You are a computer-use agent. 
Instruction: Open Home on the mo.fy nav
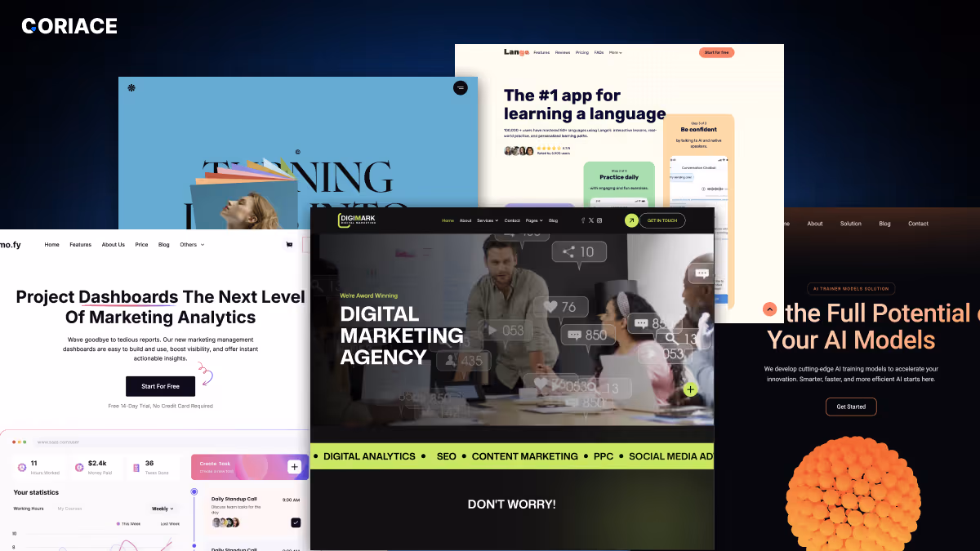52,244
